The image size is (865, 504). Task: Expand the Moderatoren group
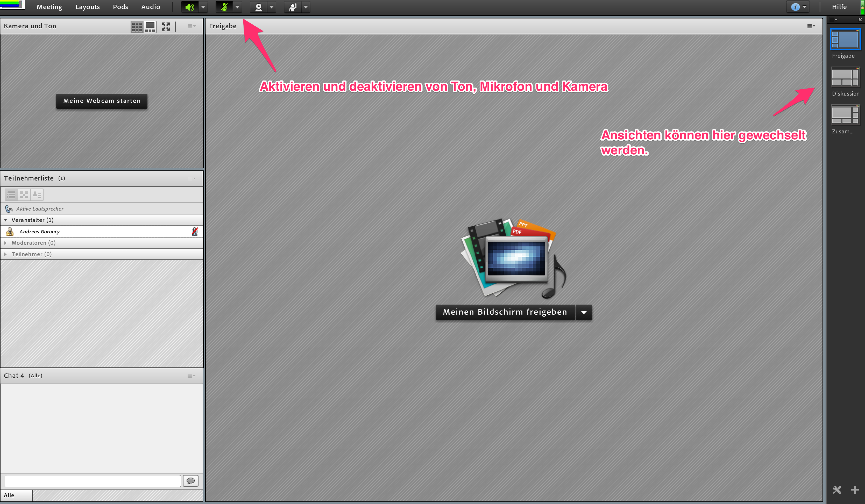point(5,243)
